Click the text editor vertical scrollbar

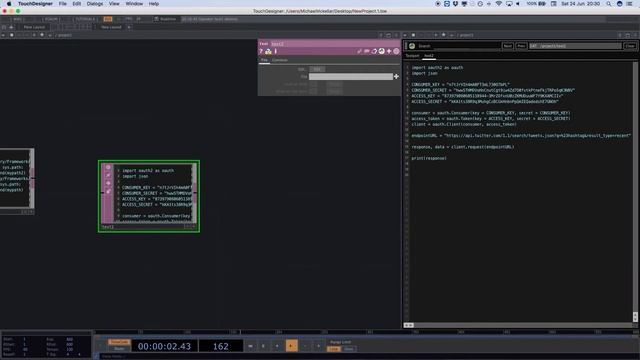635,192
